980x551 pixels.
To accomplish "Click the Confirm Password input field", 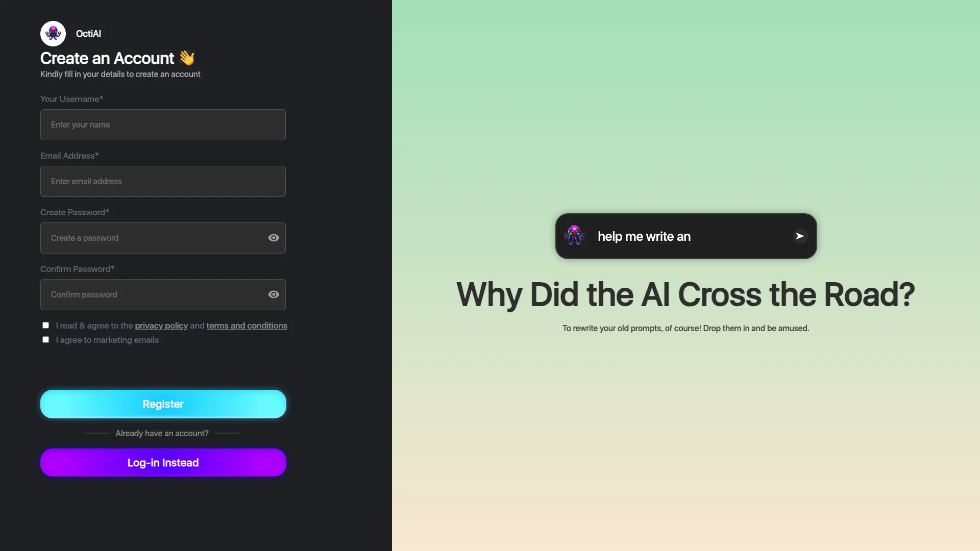I will click(163, 294).
